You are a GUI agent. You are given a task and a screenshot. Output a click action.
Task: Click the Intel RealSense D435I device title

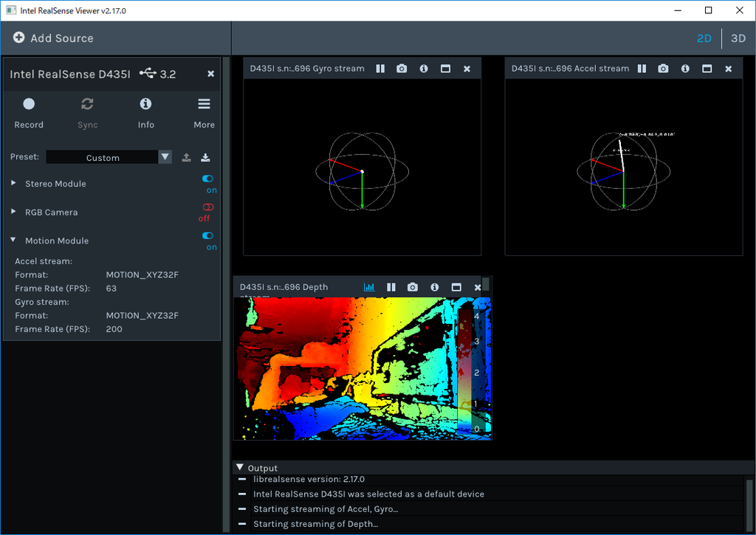point(70,75)
